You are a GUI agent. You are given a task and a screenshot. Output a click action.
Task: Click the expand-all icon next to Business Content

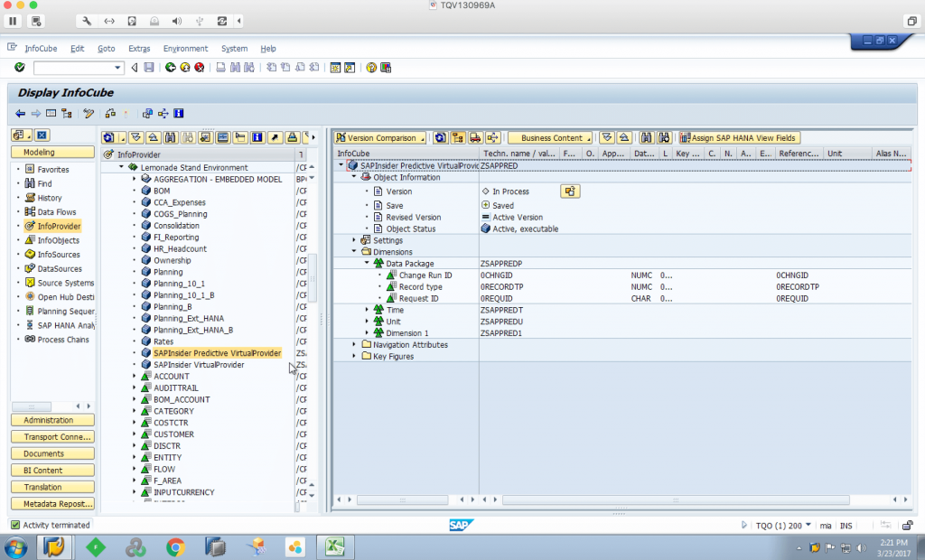[x=607, y=138]
